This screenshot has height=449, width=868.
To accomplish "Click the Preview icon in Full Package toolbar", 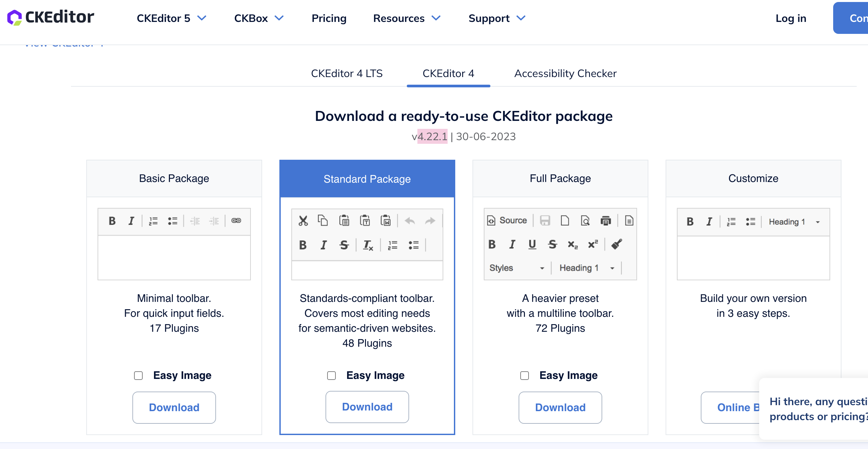I will (x=585, y=221).
